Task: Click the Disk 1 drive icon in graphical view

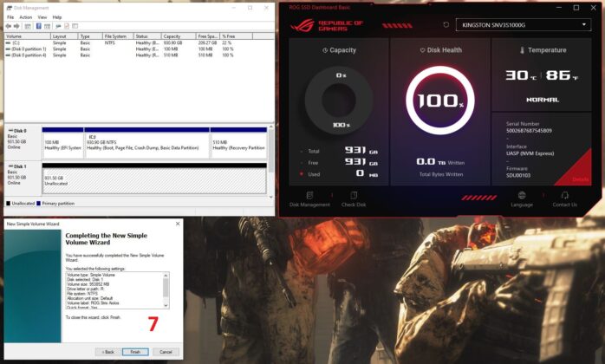Action: coord(10,166)
